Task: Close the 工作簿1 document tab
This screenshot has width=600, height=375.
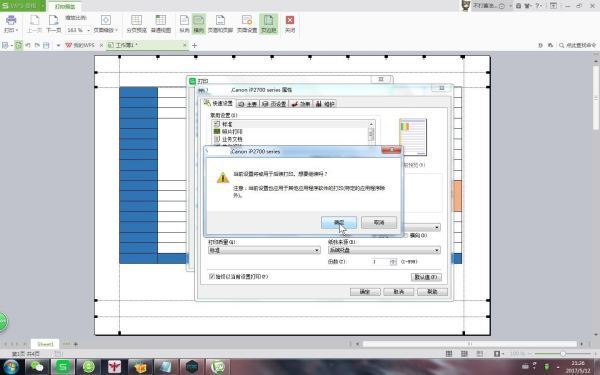Action: (184, 45)
